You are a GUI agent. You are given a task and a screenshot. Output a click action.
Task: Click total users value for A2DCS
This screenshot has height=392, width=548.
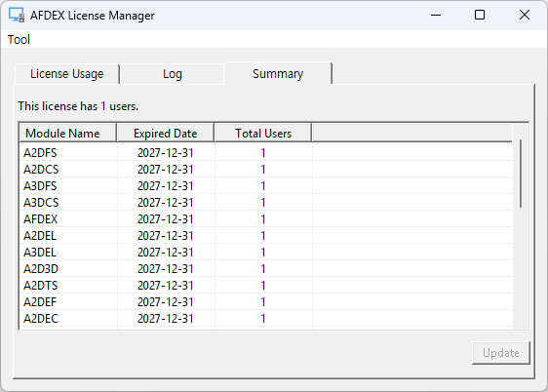coord(263,170)
